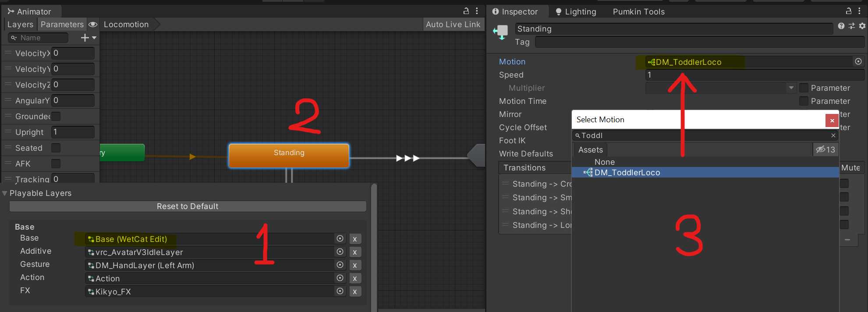Click the Animator panel lock icon

coord(466,11)
